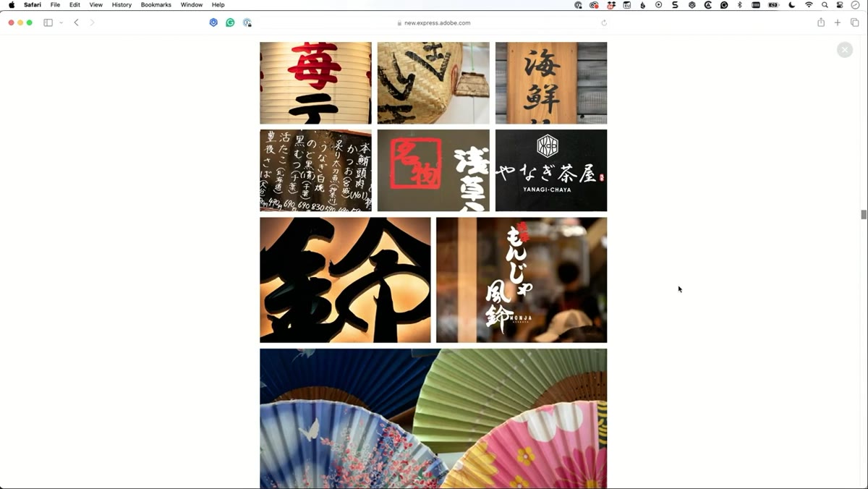This screenshot has height=489, width=868.
Task: Select the woven basket calligraphy image
Action: [x=433, y=83]
